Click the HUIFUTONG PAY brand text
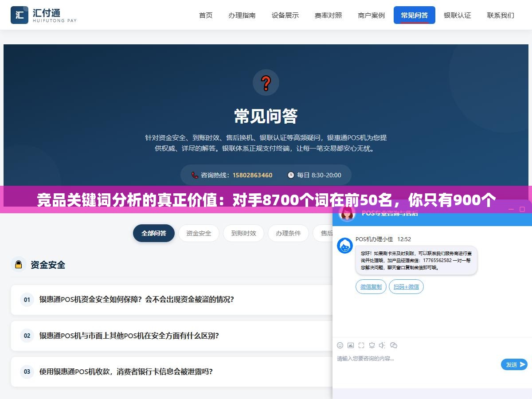532x399 pixels. (55, 20)
